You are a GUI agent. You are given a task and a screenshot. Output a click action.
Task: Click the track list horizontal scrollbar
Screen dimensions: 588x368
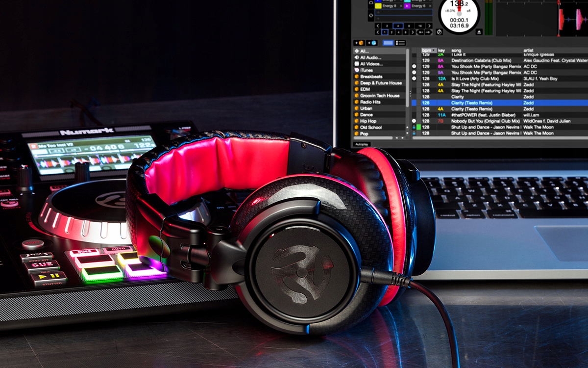pyautogui.click(x=500, y=138)
